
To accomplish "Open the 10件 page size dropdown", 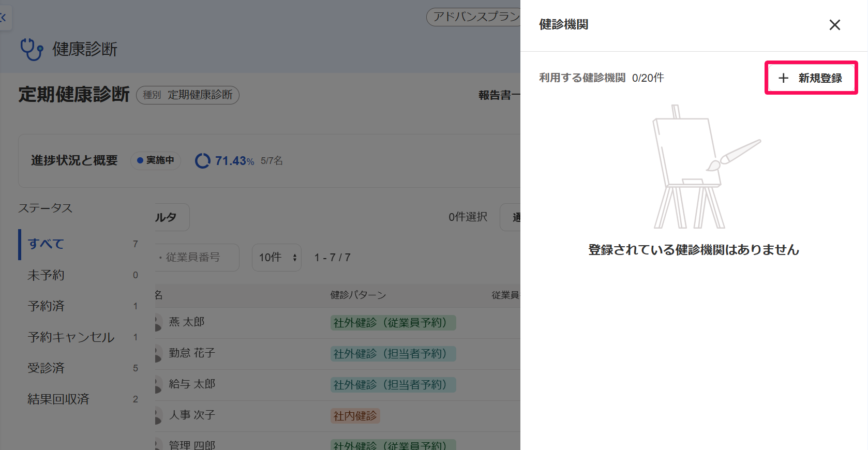I will pos(277,258).
